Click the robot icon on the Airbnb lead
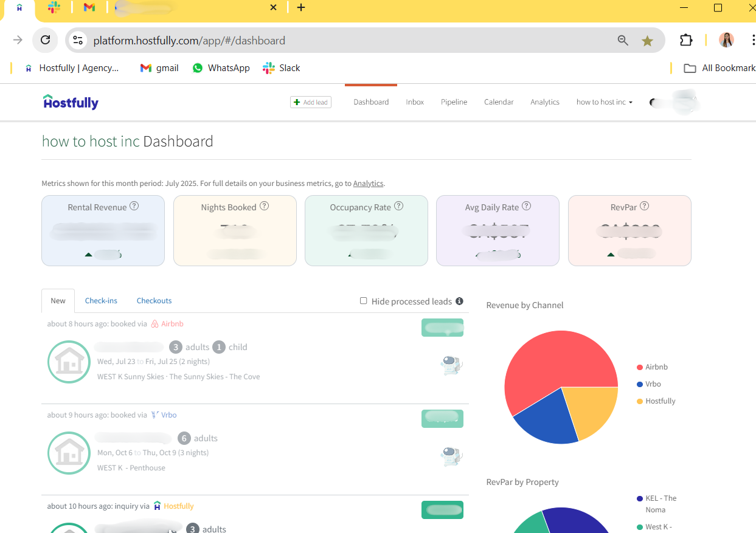This screenshot has height=533, width=756. pos(451,365)
